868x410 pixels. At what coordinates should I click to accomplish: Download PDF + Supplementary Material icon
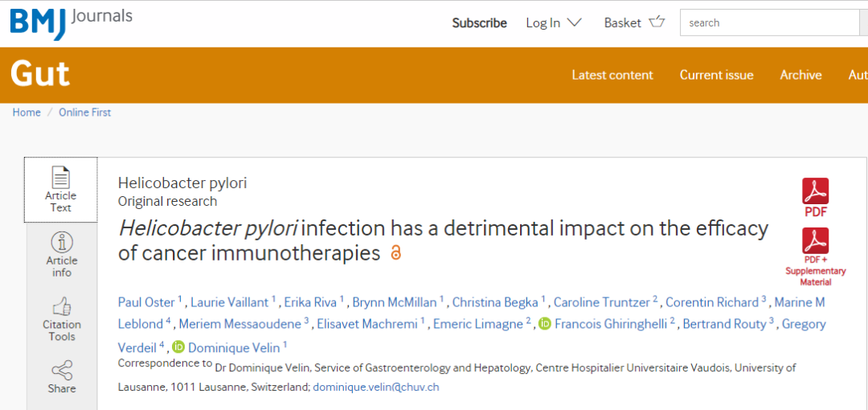tap(816, 240)
